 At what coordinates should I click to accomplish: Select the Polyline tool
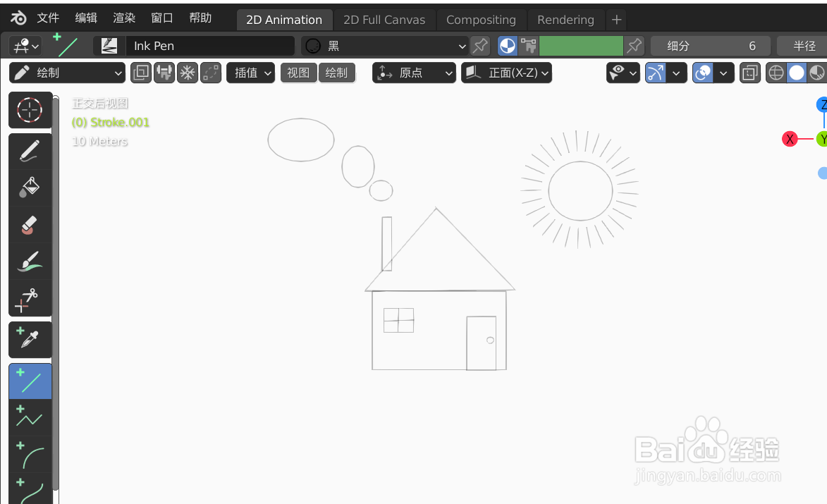pos(30,417)
